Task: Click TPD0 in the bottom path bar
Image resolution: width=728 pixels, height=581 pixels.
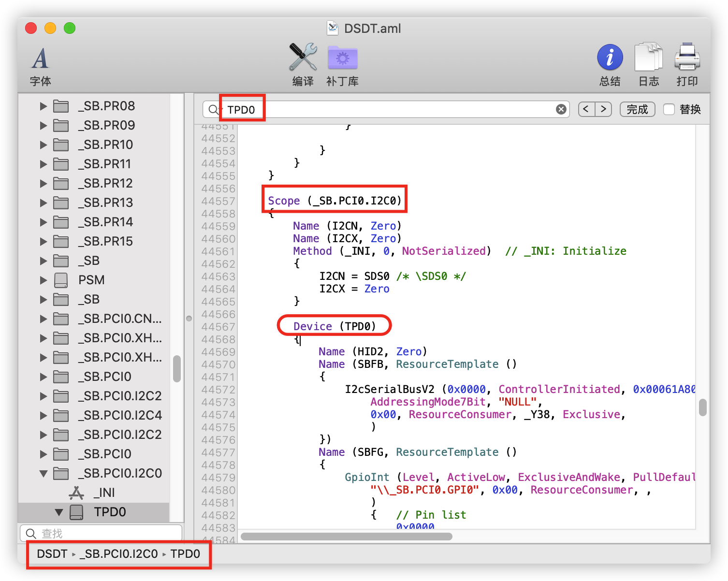Action: click(185, 554)
